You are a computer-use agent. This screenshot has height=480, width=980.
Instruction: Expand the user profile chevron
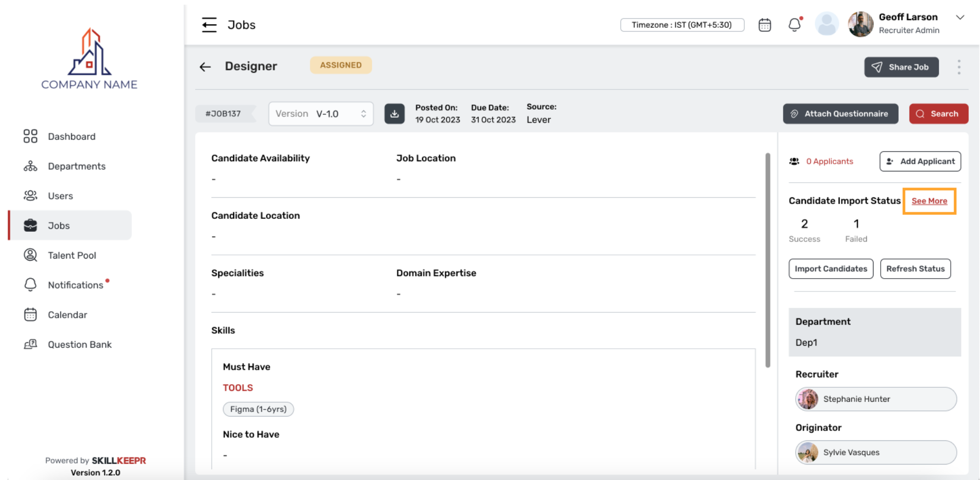[960, 18]
